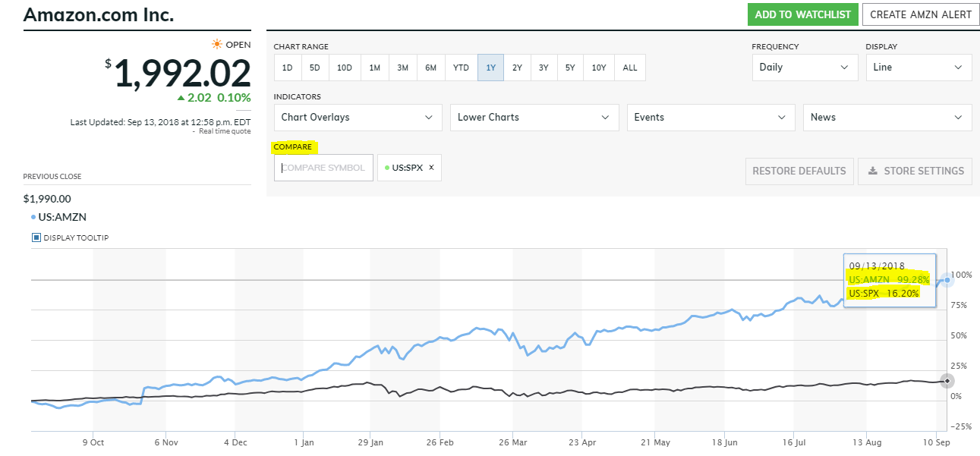
Task: Switch chart range to ALL
Action: tap(630, 68)
